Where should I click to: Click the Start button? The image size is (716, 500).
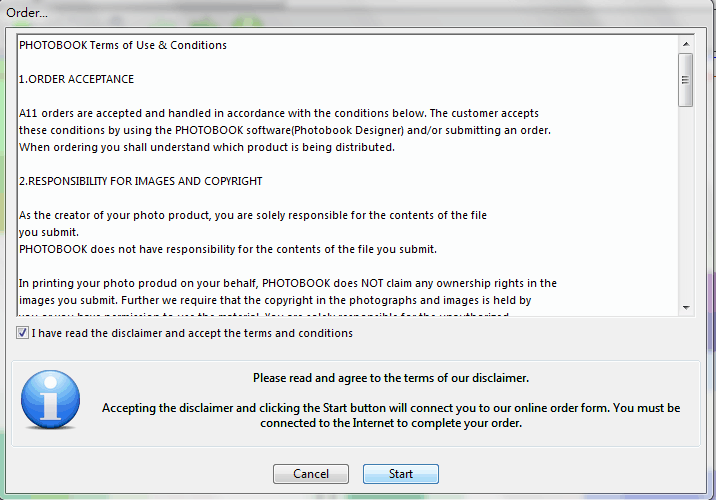(400, 474)
